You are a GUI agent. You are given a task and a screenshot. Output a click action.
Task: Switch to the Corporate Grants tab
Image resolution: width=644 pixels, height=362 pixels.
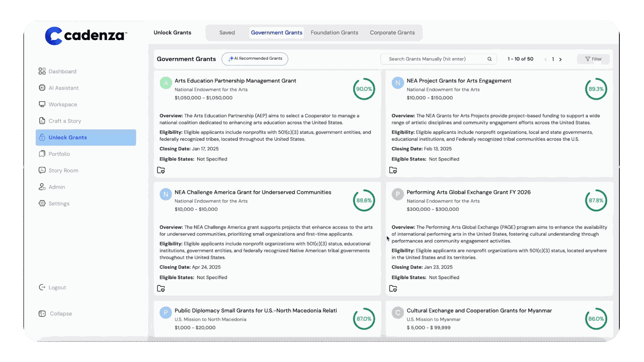(x=392, y=33)
